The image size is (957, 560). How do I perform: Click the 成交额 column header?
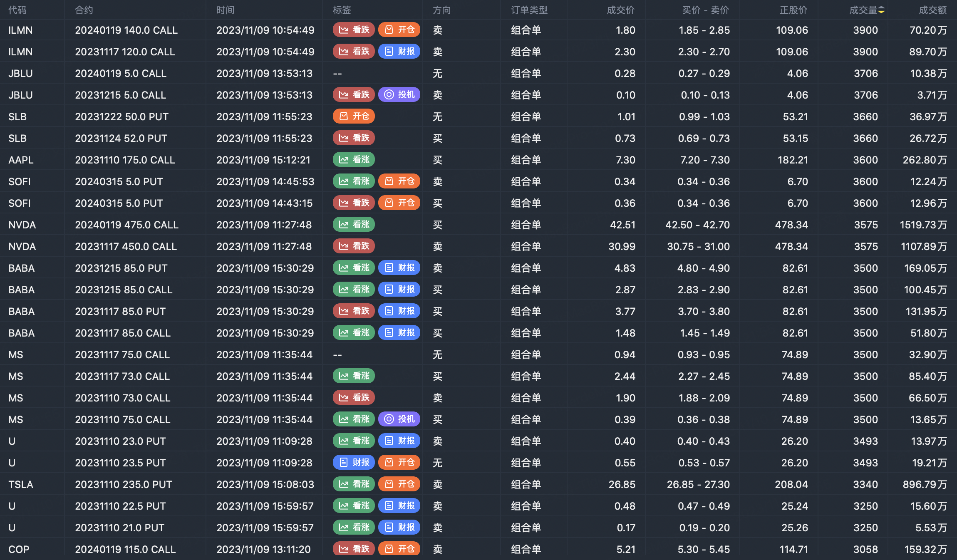pos(933,10)
